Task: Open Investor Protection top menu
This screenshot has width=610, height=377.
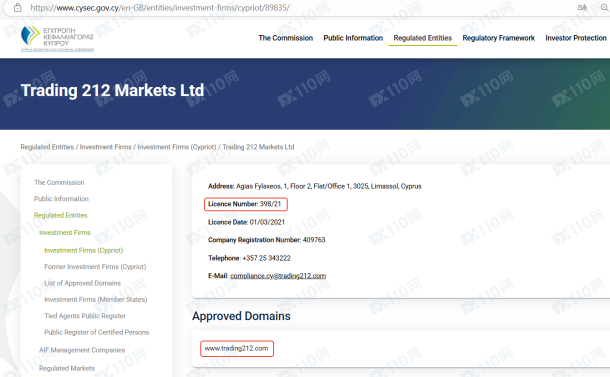Action: point(576,38)
